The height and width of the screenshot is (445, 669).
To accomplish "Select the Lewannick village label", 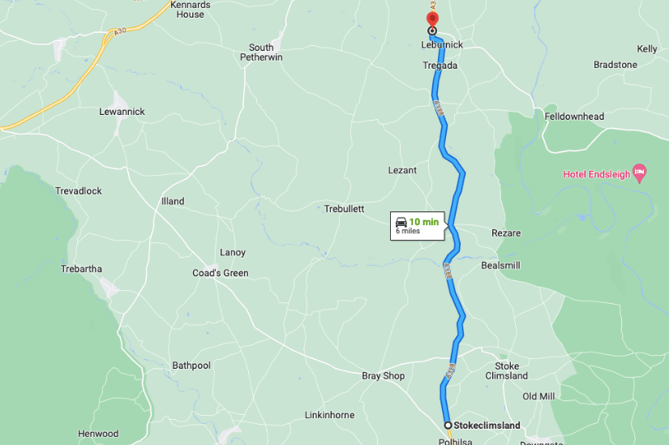I will [x=122, y=112].
